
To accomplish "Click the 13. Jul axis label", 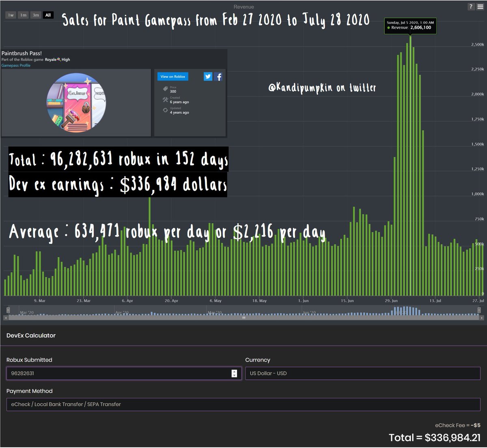I will (435, 301).
